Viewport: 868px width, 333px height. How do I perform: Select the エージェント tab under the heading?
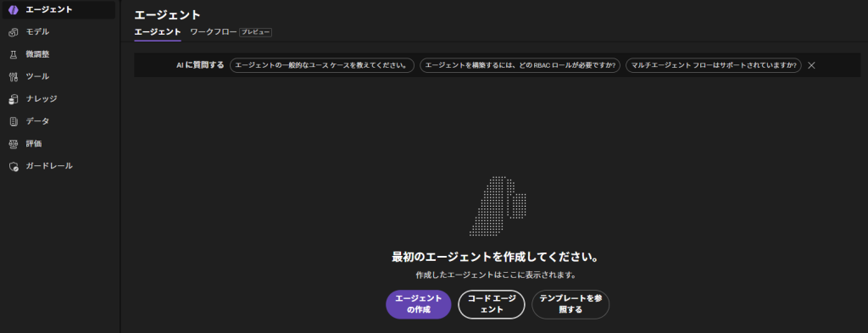click(158, 32)
